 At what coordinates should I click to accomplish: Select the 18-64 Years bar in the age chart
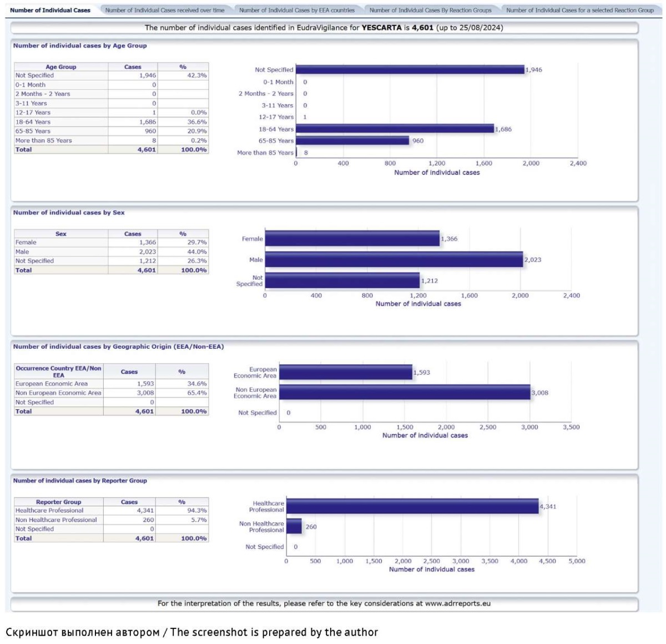pos(395,129)
